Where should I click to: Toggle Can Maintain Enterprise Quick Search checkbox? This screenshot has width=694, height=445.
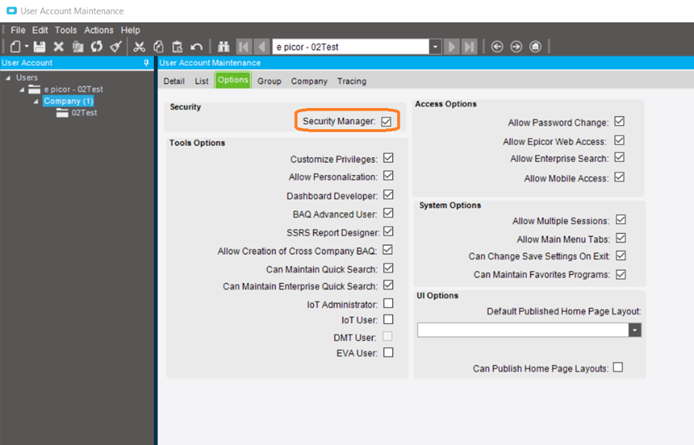click(x=388, y=285)
